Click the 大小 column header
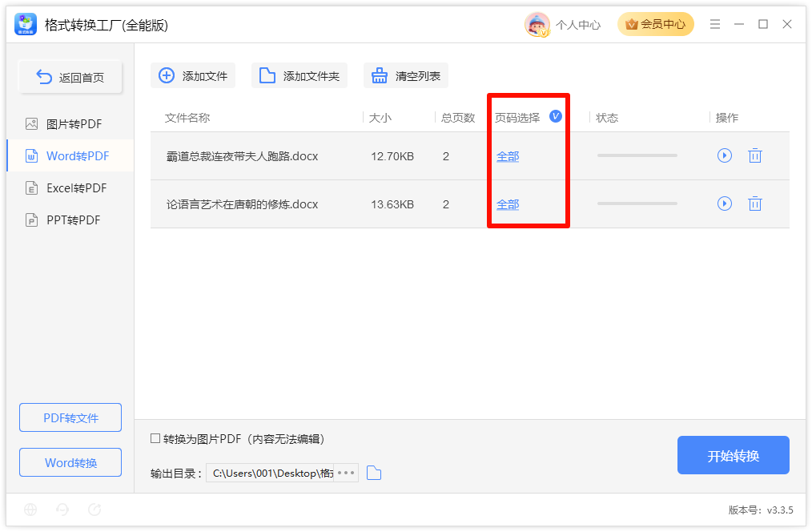Image resolution: width=812 pixels, height=532 pixels. 380,118
